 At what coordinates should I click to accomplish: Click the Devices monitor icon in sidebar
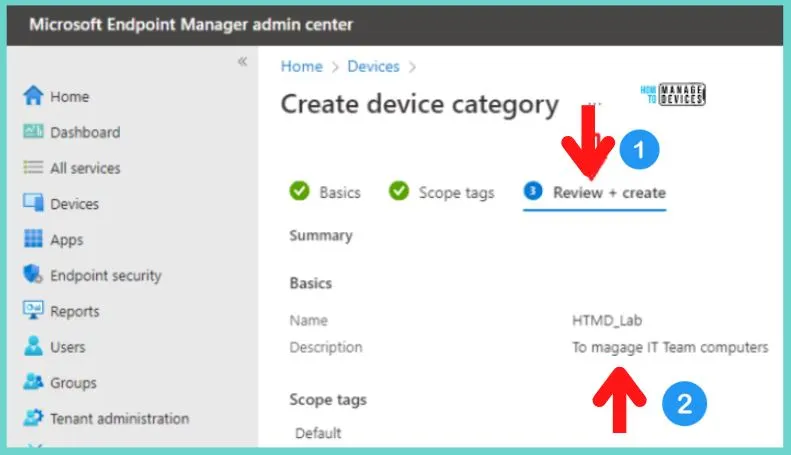point(33,203)
